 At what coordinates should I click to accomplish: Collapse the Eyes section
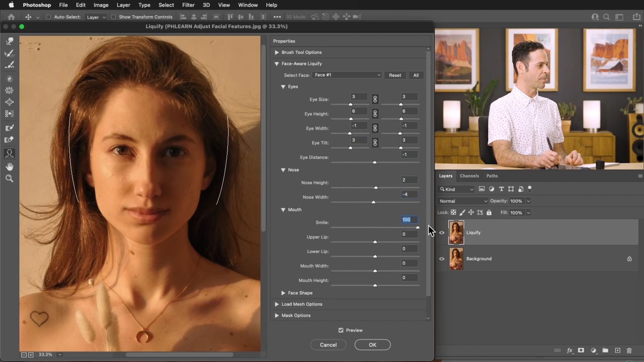283,86
